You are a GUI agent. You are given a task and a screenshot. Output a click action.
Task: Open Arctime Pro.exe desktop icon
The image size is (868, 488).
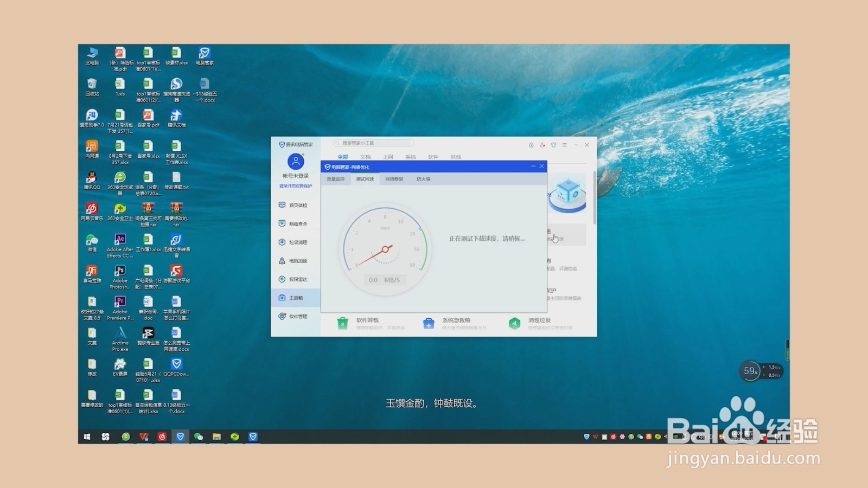click(x=120, y=339)
